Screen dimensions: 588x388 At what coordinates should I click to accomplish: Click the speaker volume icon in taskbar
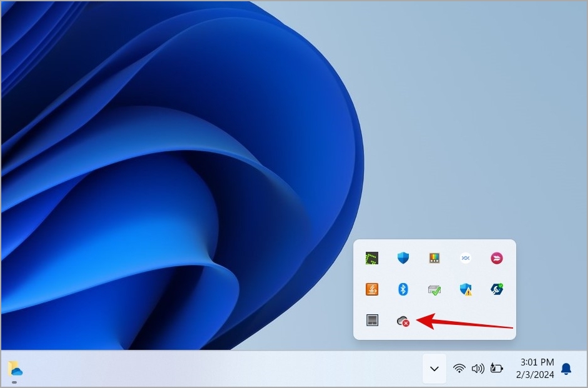[478, 369]
